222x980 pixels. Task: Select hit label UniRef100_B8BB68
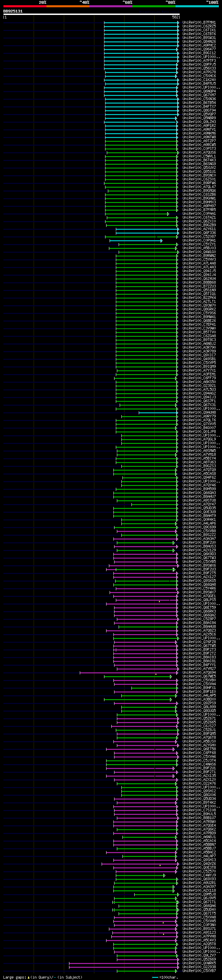tap(199, 282)
